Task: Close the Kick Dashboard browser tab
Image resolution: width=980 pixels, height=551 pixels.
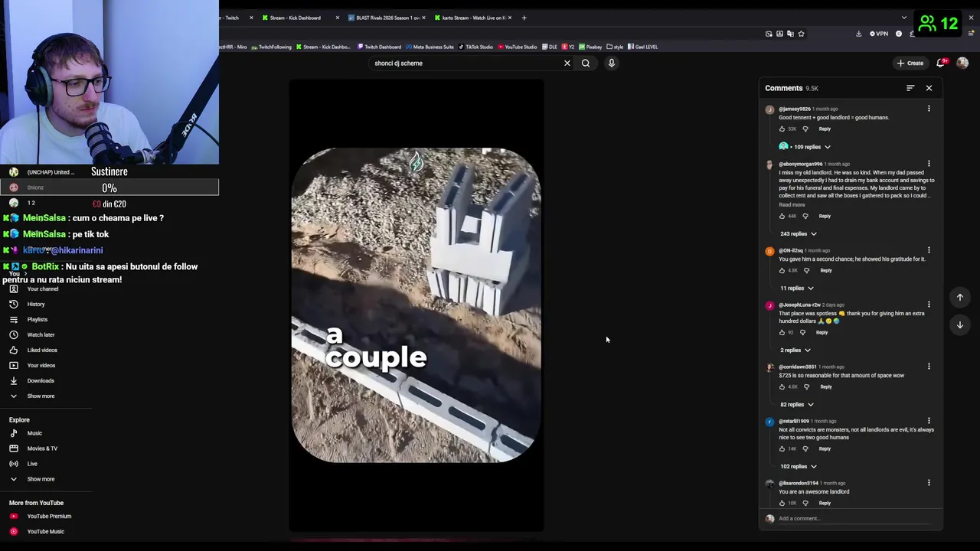Action: pyautogui.click(x=338, y=18)
